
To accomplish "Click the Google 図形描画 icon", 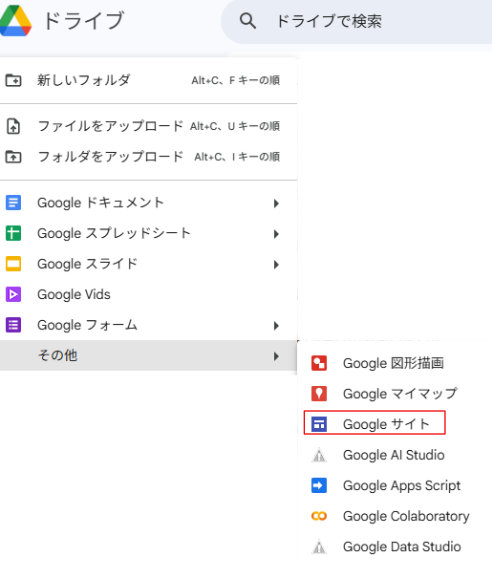I will (x=319, y=363).
